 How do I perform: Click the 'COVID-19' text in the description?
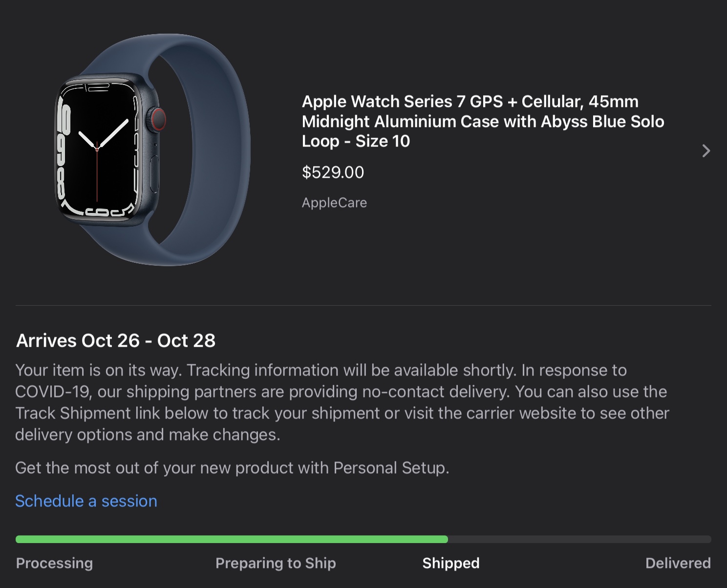click(x=52, y=392)
